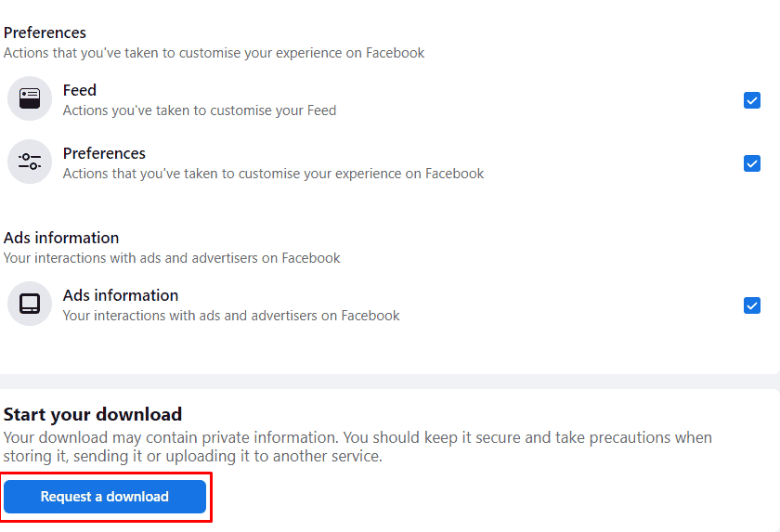Click the Ads information section heading
Image resolution: width=780 pixels, height=532 pixels.
(x=61, y=238)
